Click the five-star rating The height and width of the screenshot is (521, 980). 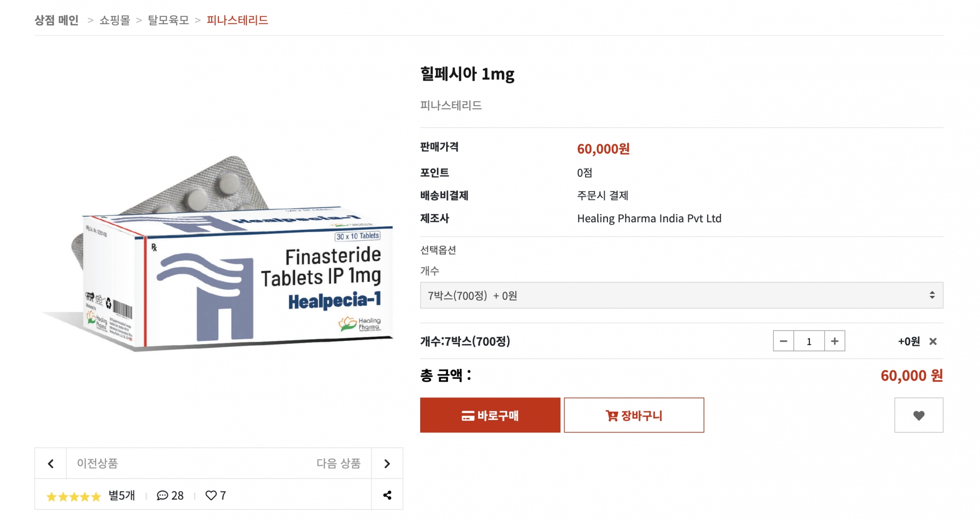pyautogui.click(x=73, y=496)
